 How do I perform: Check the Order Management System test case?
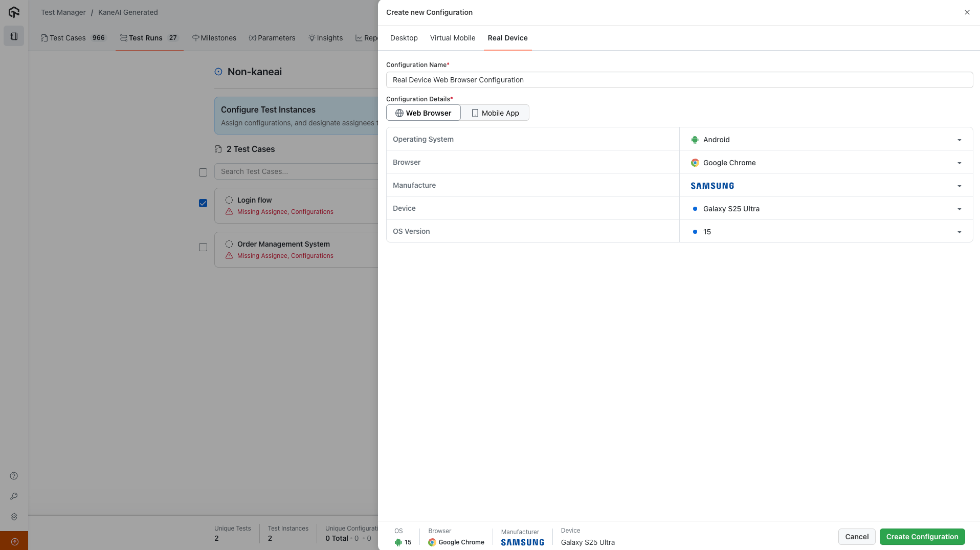click(203, 247)
